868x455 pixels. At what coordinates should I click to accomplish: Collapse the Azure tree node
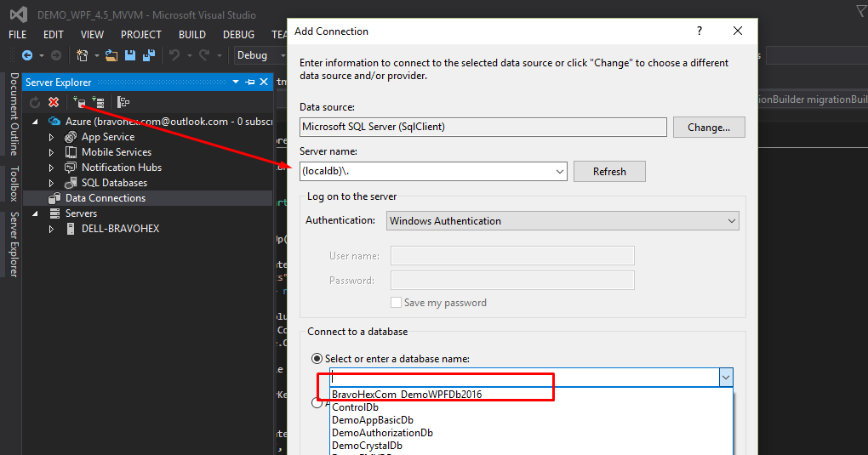pos(36,122)
